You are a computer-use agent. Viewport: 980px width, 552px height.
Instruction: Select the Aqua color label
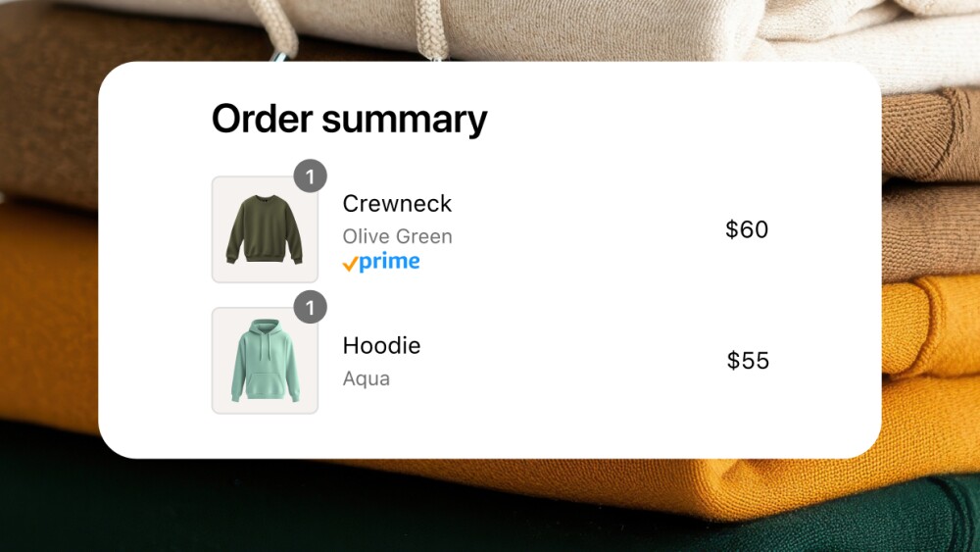[x=367, y=378]
